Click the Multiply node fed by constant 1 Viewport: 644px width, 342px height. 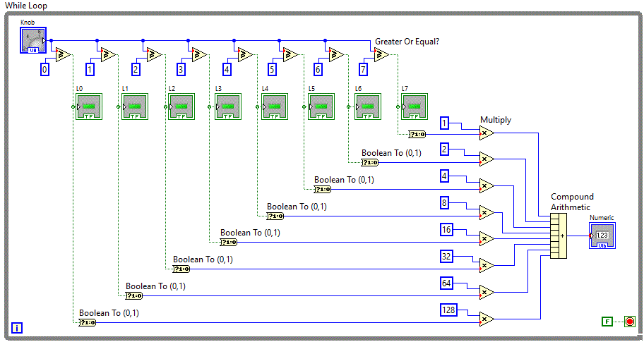coord(486,133)
